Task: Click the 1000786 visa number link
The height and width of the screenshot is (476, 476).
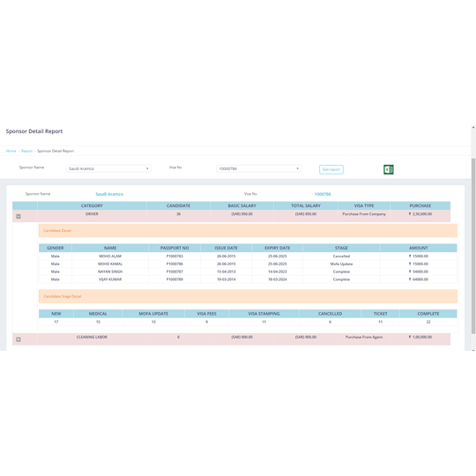Action: coord(323,194)
